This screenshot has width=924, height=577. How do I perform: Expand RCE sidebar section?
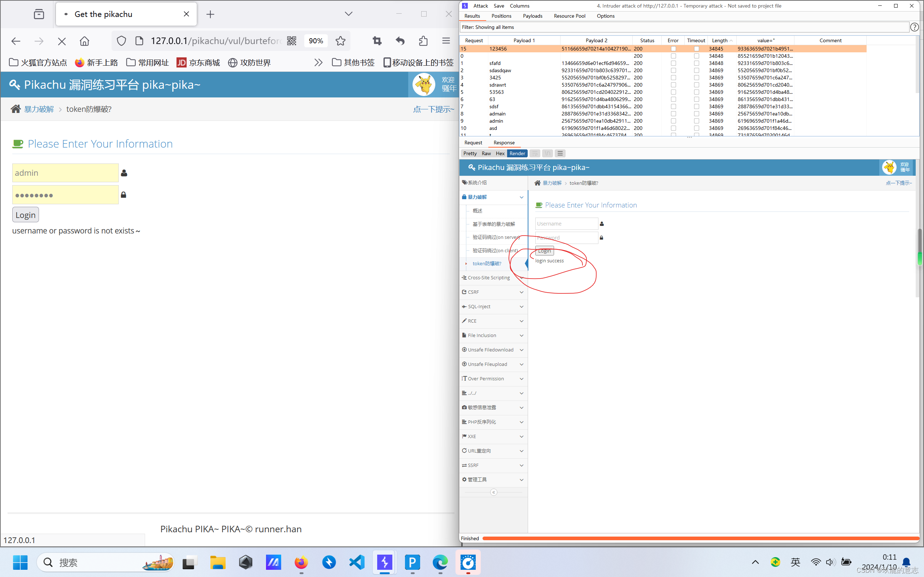(x=493, y=321)
